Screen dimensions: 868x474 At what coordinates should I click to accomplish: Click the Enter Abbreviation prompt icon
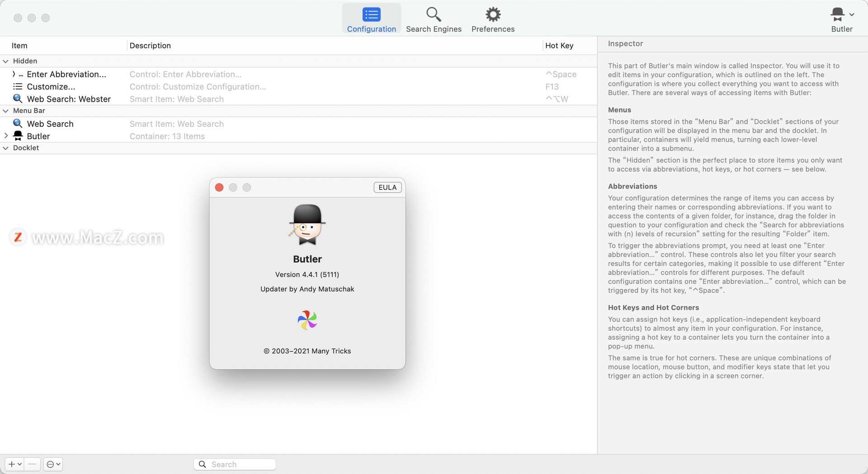(17, 74)
